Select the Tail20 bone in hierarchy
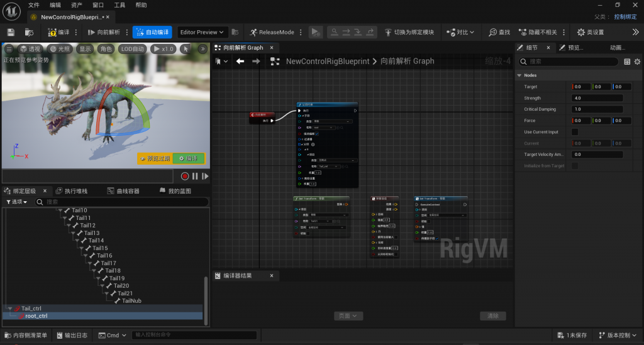This screenshot has height=345, width=644. (x=121, y=285)
